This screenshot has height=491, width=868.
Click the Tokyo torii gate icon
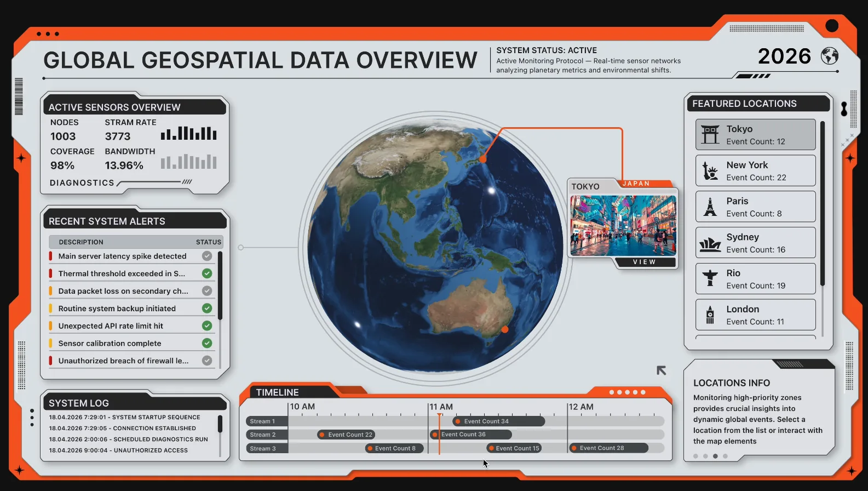pyautogui.click(x=710, y=134)
